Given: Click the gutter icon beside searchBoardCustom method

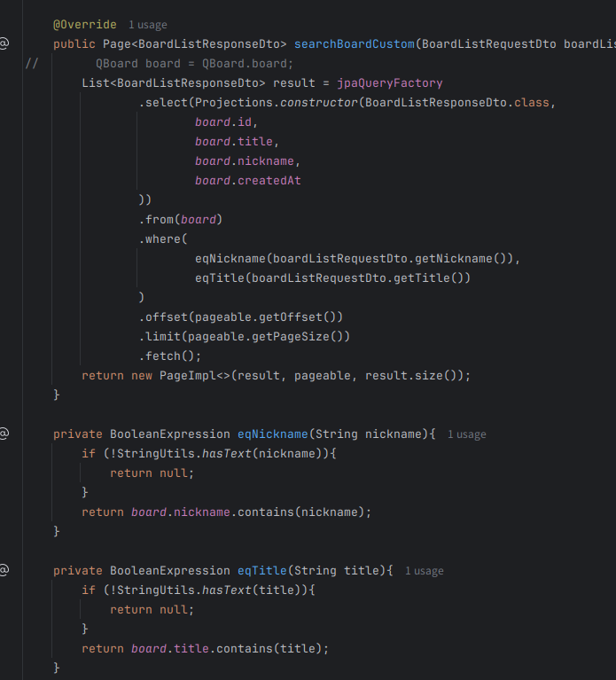Looking at the screenshot, I should (5, 43).
